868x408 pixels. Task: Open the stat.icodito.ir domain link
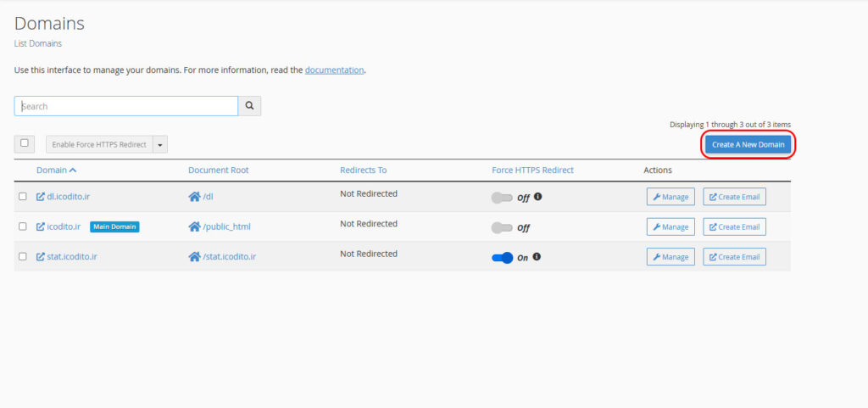coord(73,256)
